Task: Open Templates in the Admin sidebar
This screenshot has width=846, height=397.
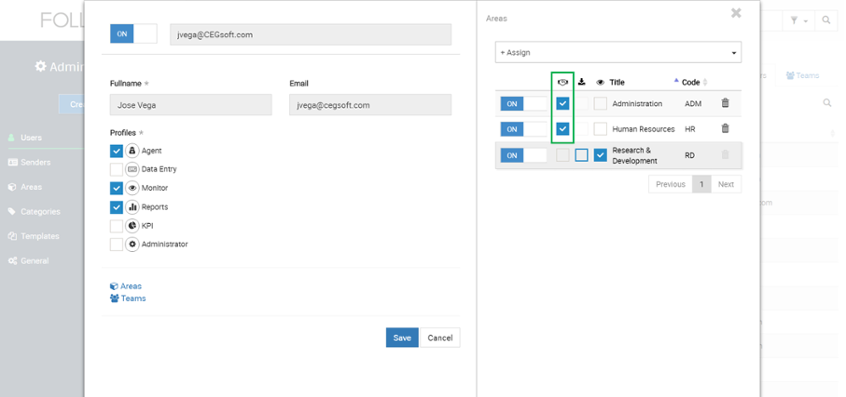Action: coord(40,236)
